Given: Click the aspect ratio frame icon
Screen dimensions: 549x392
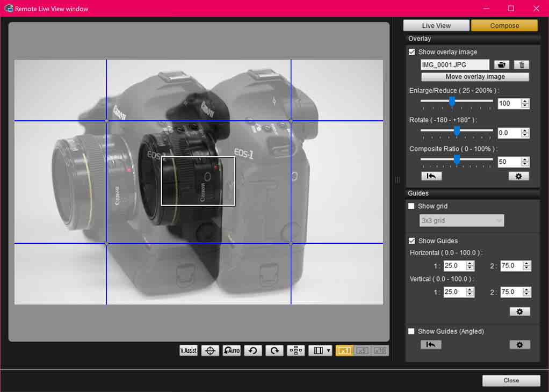Looking at the screenshot, I should click(318, 350).
